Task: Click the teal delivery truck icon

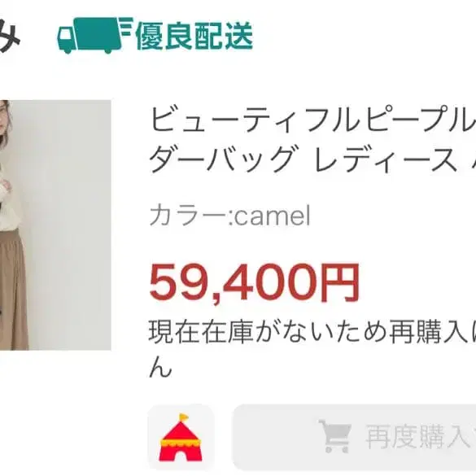Action: pos(94,35)
